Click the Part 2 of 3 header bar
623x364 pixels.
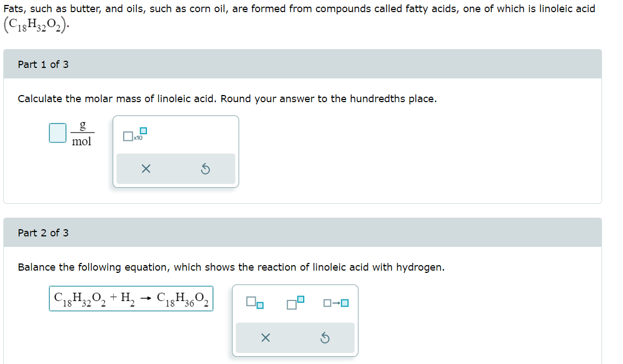(303, 233)
